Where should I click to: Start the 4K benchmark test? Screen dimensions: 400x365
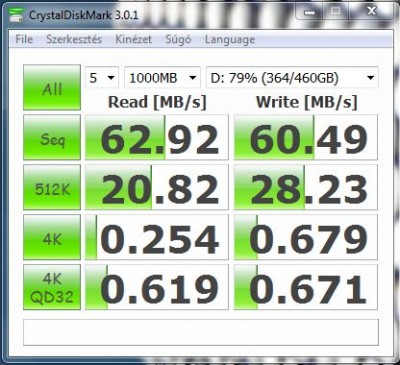pos(52,237)
